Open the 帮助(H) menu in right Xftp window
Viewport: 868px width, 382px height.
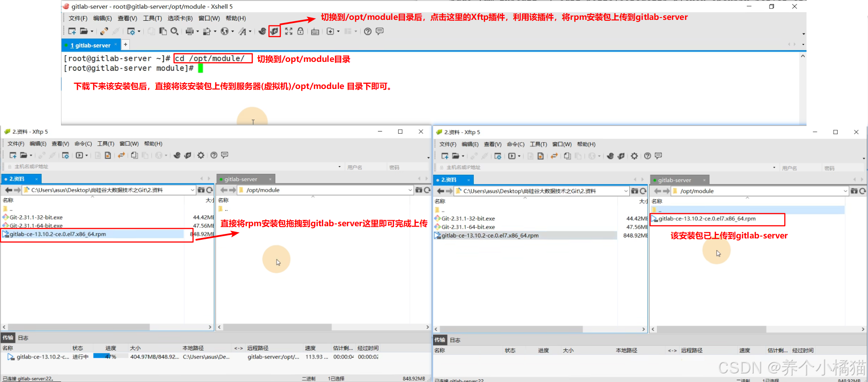(586, 144)
